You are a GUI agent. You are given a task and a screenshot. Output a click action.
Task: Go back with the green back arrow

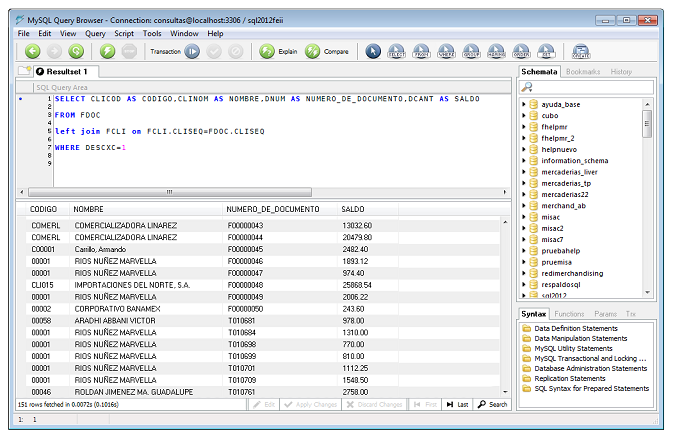[32, 51]
